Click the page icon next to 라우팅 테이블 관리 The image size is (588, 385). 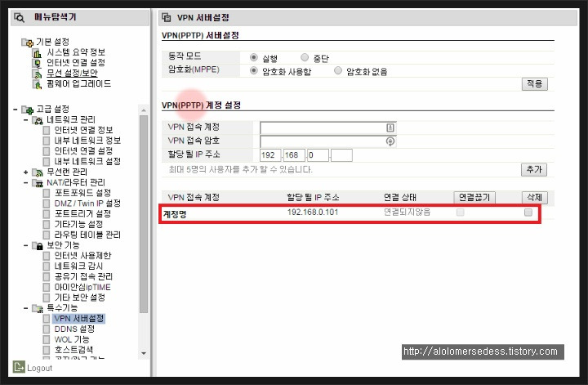point(46,235)
